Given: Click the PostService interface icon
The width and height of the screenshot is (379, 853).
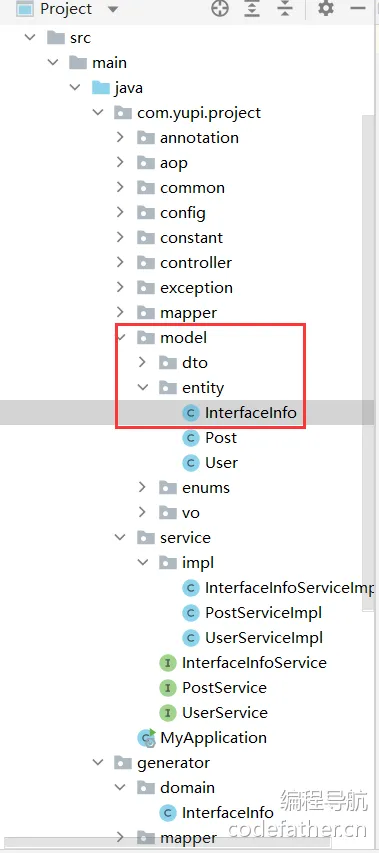Looking at the screenshot, I should 168,688.
